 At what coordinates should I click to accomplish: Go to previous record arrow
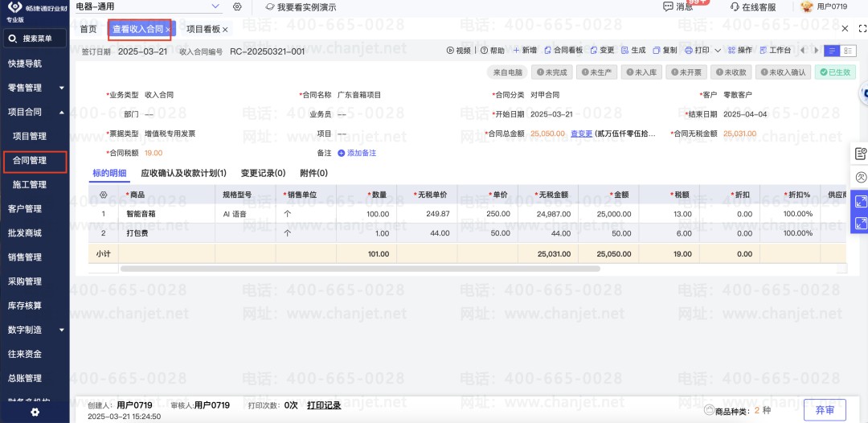(803, 51)
